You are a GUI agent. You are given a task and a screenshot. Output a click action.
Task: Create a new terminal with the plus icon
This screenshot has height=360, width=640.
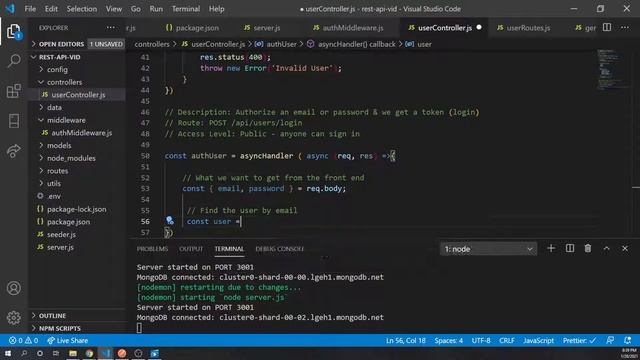click(x=551, y=248)
